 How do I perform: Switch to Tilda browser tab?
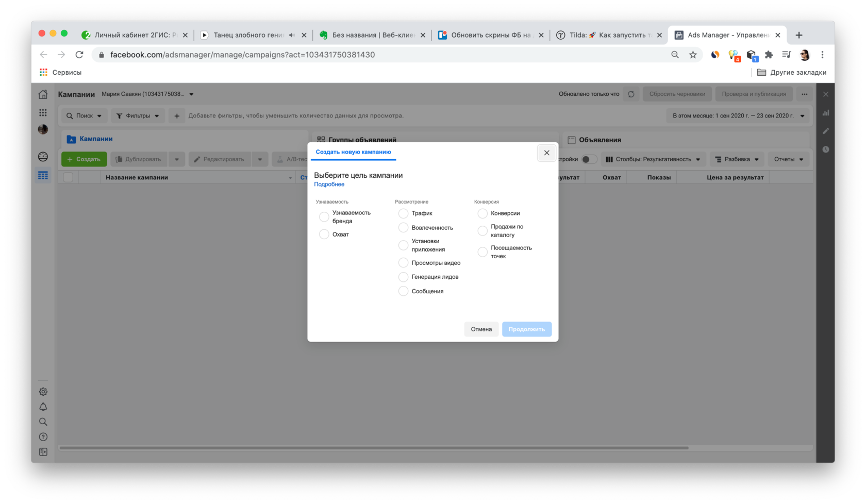click(x=608, y=35)
